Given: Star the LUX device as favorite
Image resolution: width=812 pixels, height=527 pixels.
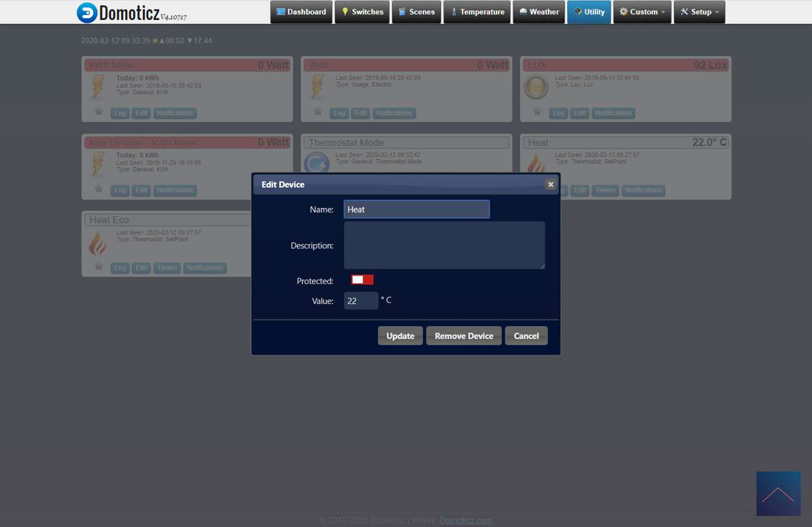Looking at the screenshot, I should click(537, 112).
